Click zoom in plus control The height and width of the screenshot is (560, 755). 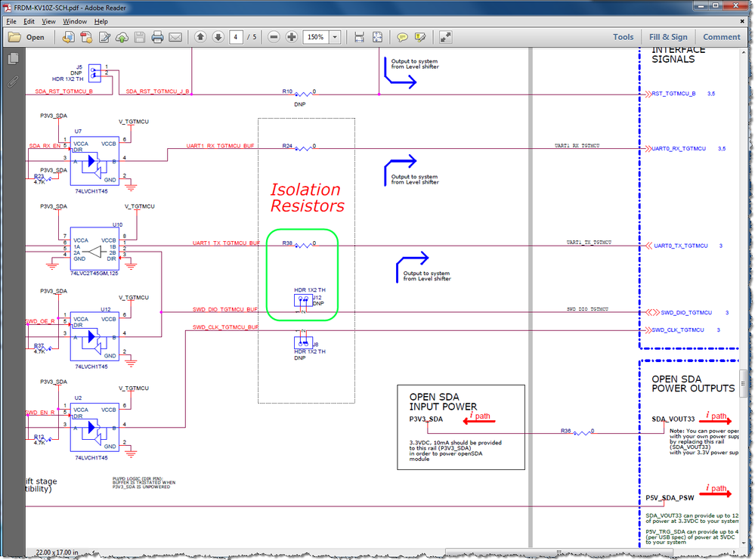pos(292,36)
